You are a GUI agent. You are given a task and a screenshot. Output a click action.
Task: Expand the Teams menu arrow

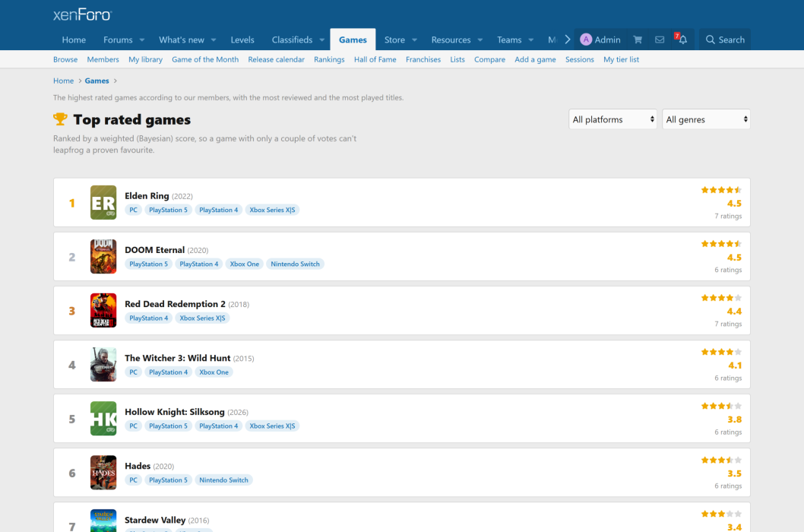click(530, 40)
